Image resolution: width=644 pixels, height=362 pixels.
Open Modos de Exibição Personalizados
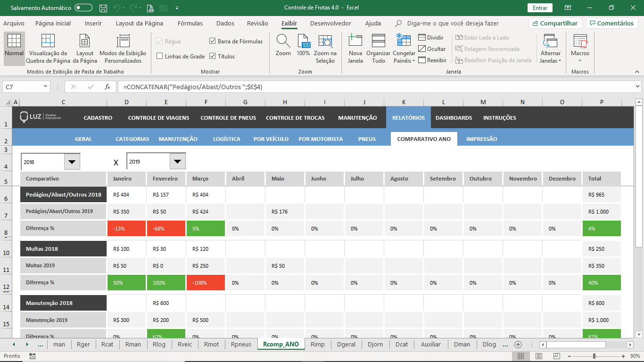(x=123, y=49)
